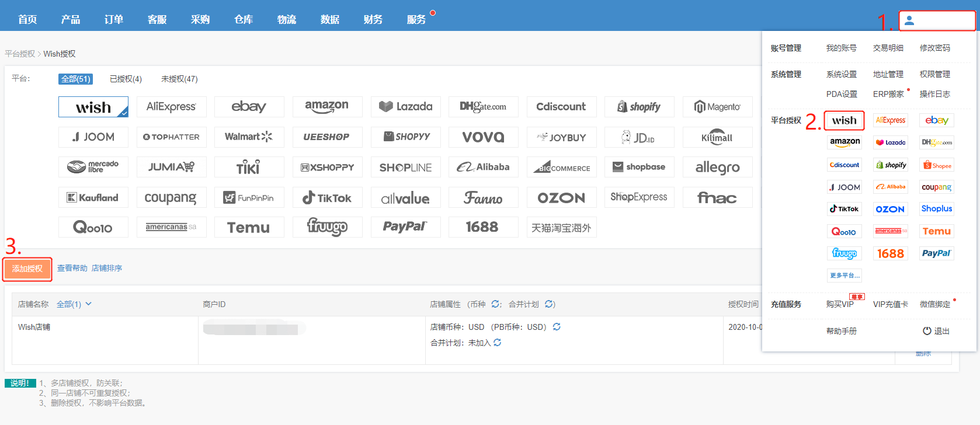Viewport: 980px width, 425px height.
Task: Filter platforms by 已授权(4)
Action: pyautogui.click(x=126, y=79)
